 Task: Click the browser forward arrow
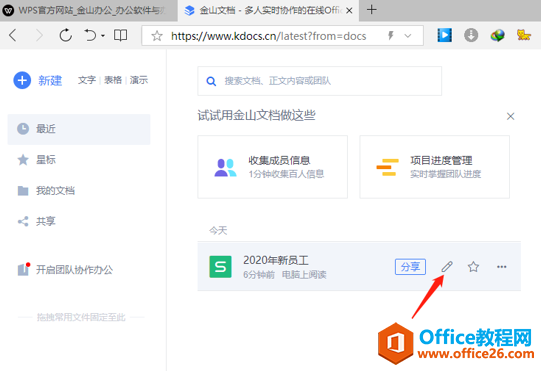[x=39, y=35]
